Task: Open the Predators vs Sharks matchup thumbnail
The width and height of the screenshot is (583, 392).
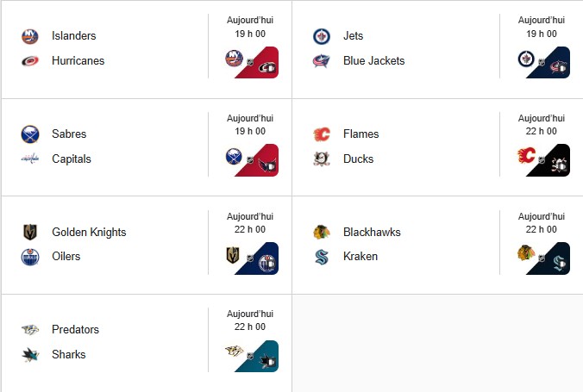Action: point(251,356)
